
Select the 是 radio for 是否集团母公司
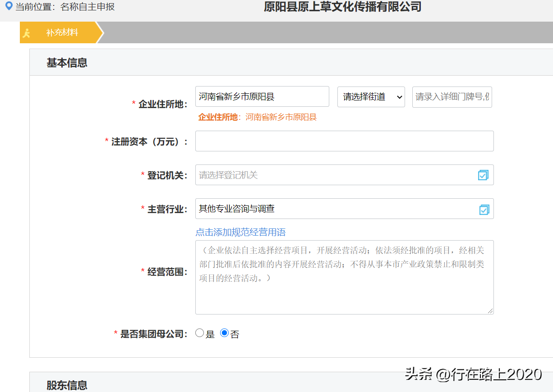[x=199, y=333]
